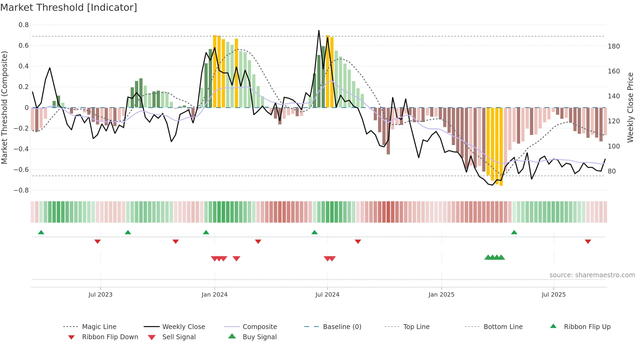Click the lowest yellow bar near April 2025
This screenshot has width=644, height=362.
click(501, 147)
